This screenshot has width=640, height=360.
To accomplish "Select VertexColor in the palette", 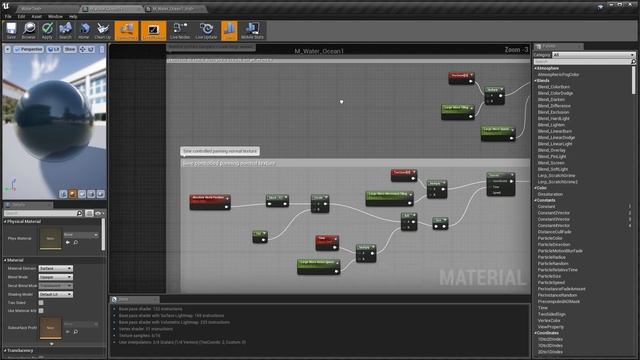I will tap(549, 320).
